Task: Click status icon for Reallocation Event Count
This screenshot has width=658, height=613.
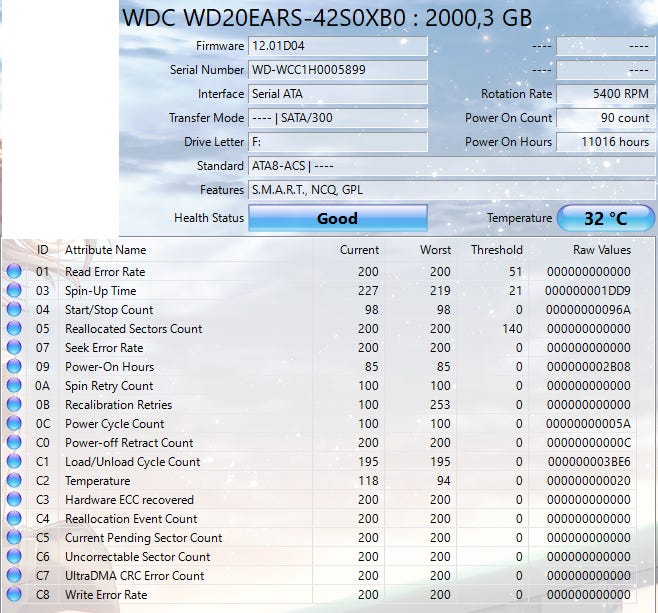Action: (14, 518)
